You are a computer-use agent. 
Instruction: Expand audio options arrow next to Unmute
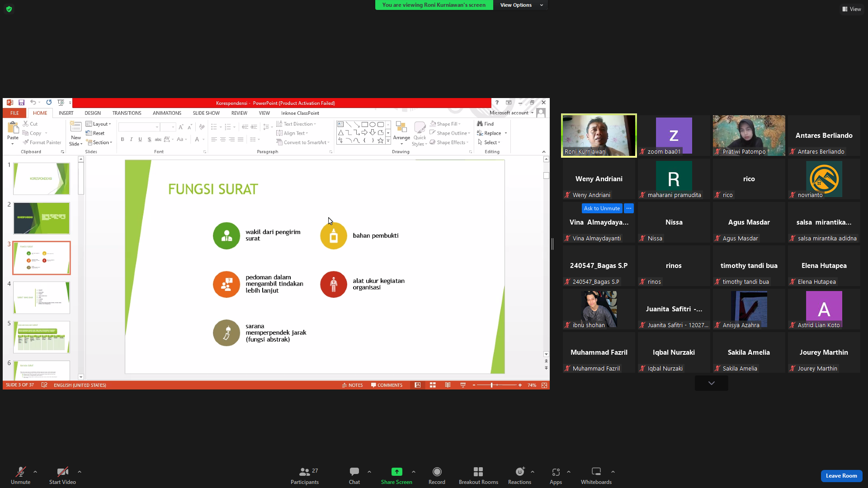(x=35, y=472)
